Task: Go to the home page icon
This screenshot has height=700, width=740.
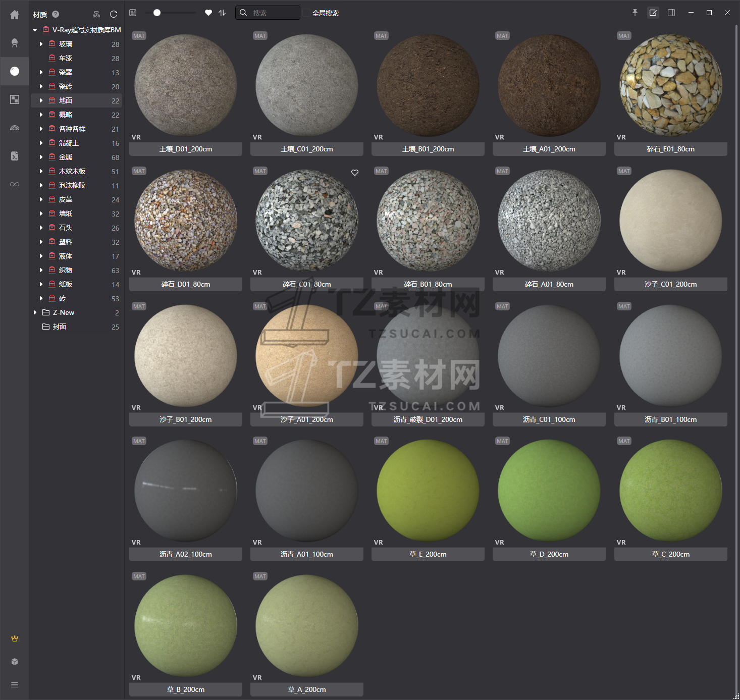Action: tap(15, 15)
